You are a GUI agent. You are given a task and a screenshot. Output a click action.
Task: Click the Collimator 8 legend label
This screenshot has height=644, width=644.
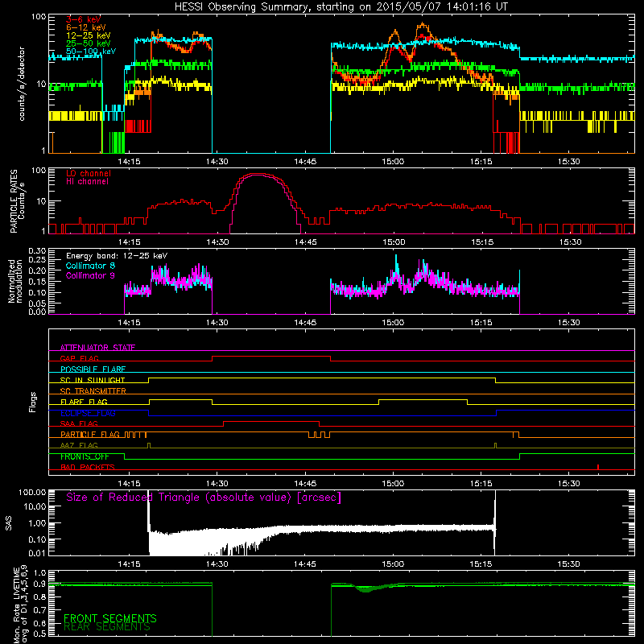(x=90, y=266)
